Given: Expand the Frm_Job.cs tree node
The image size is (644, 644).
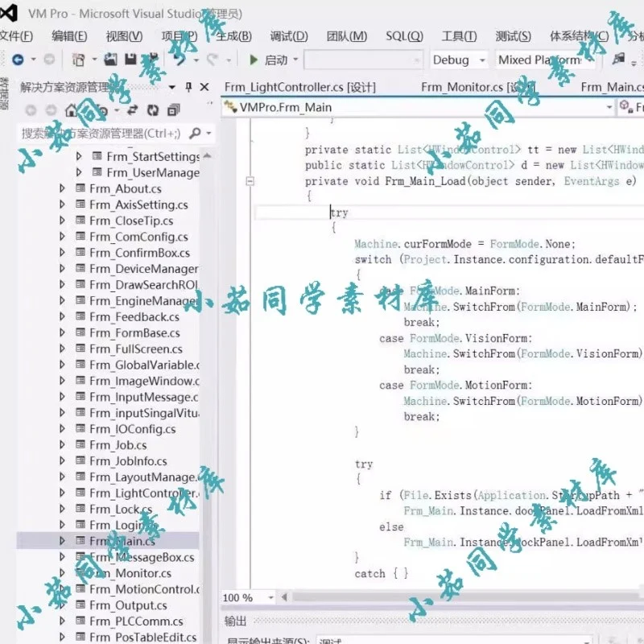Looking at the screenshot, I should tap(63, 444).
